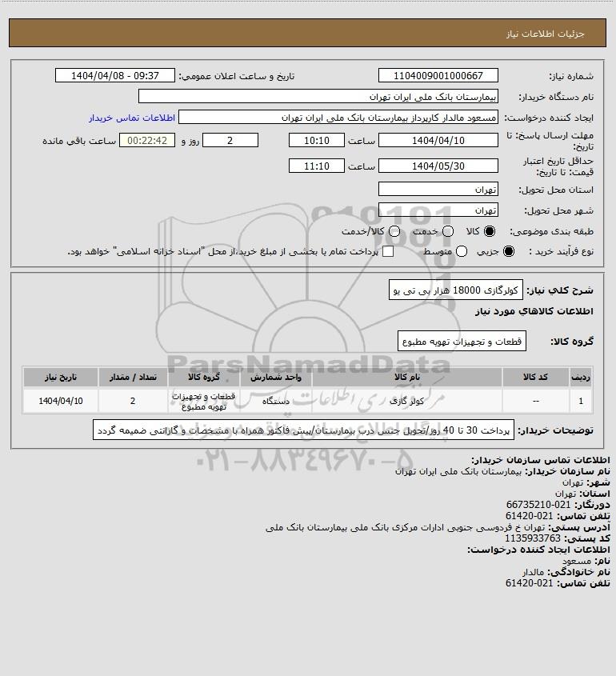This screenshot has width=616, height=676.
Task: Choose the جزیی purchase type radio
Action: 509,251
